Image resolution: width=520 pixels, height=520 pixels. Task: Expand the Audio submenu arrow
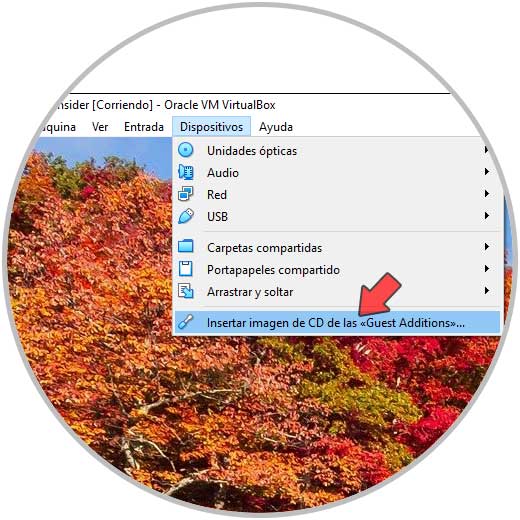[x=487, y=172]
